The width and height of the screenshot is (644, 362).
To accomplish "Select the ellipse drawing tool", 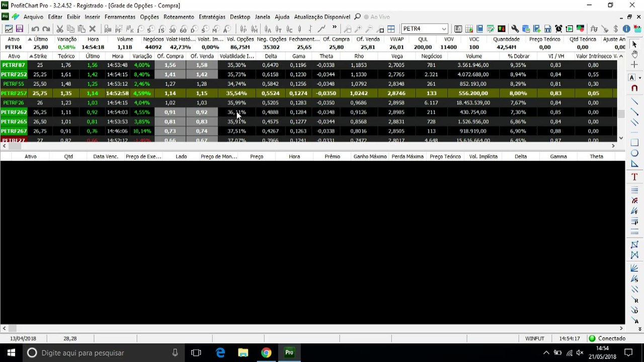I will pos(634,153).
